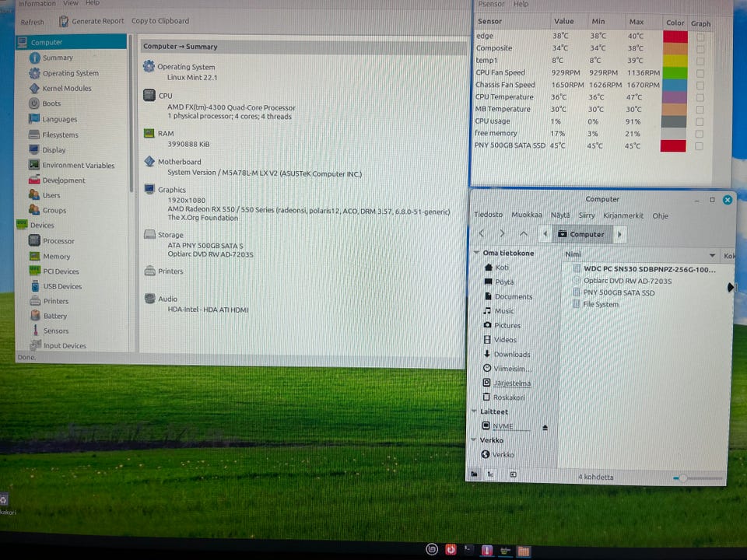This screenshot has height=560, width=747.
Task: Enable graph for Chassis Fan Speed
Action: point(700,86)
